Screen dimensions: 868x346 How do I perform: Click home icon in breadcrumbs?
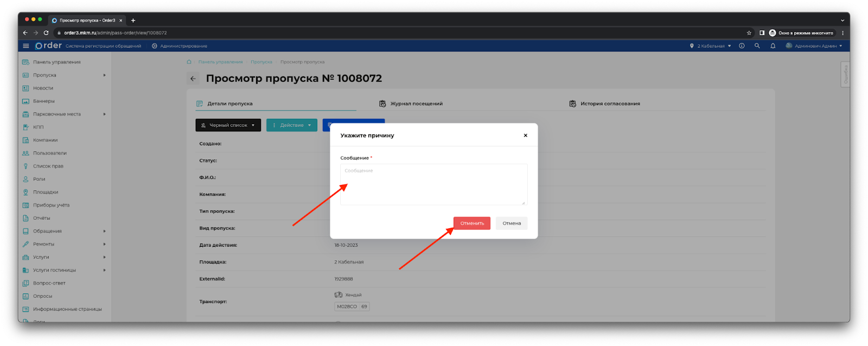point(189,62)
